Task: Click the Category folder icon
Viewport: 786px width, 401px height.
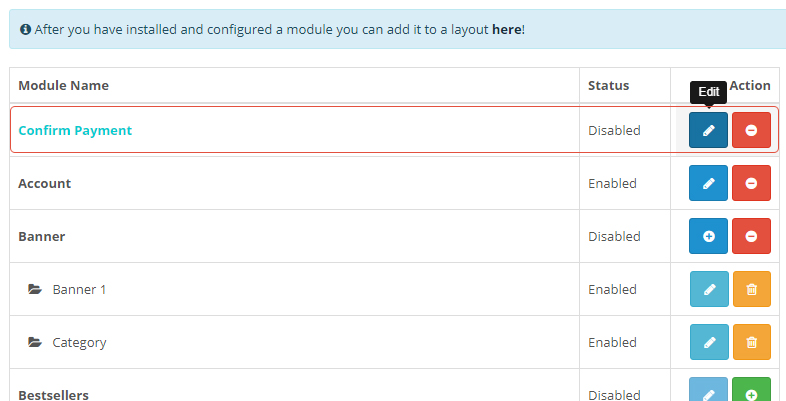Action: (x=35, y=343)
